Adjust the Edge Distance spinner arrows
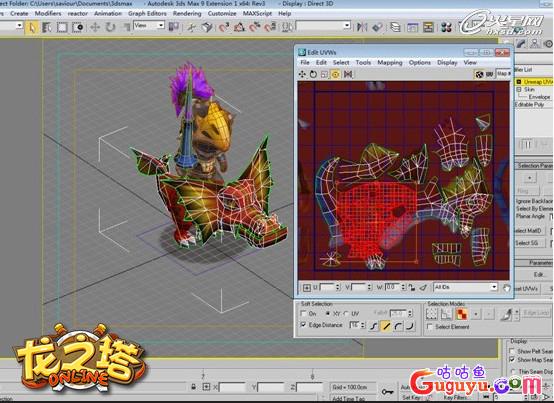Viewport: 554px width, 403px height. pos(363,325)
